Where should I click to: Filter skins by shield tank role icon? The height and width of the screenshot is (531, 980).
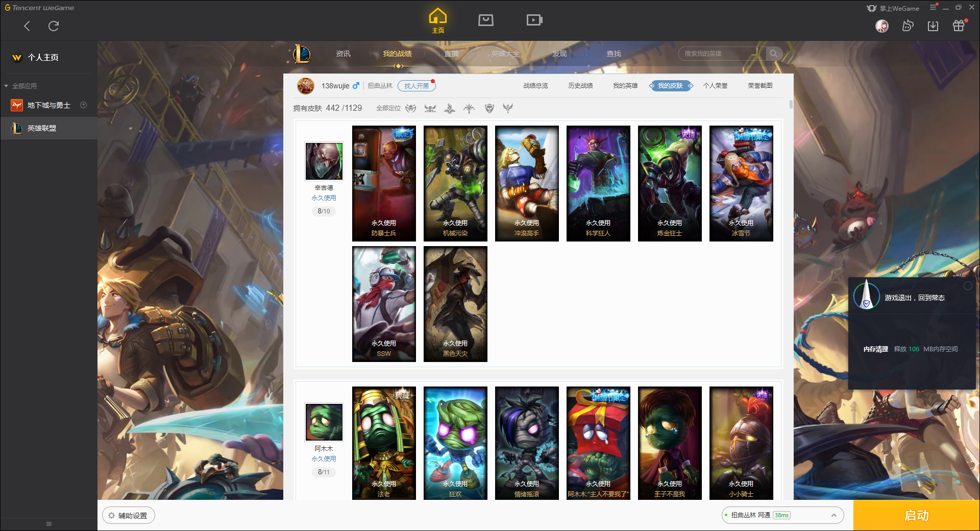click(489, 108)
